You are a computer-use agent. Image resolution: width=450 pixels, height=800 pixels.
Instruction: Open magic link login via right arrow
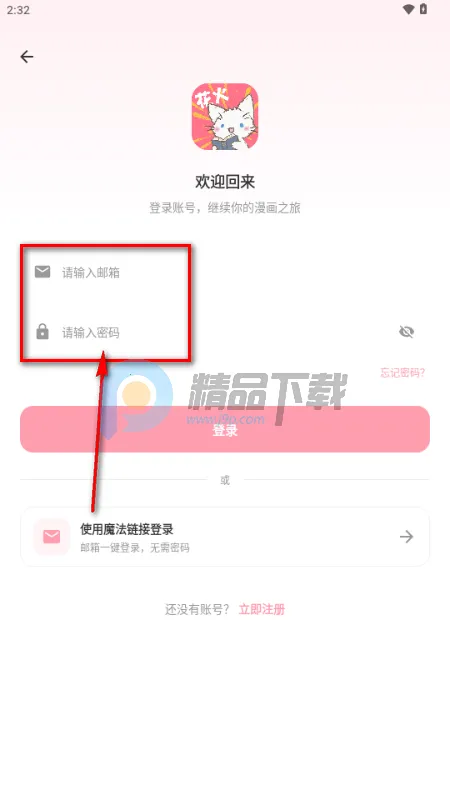406,537
